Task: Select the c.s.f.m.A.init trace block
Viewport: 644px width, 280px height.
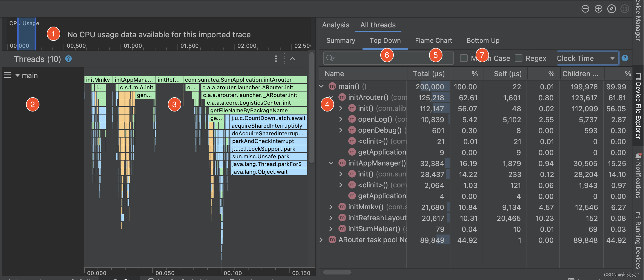Action: click(x=137, y=87)
